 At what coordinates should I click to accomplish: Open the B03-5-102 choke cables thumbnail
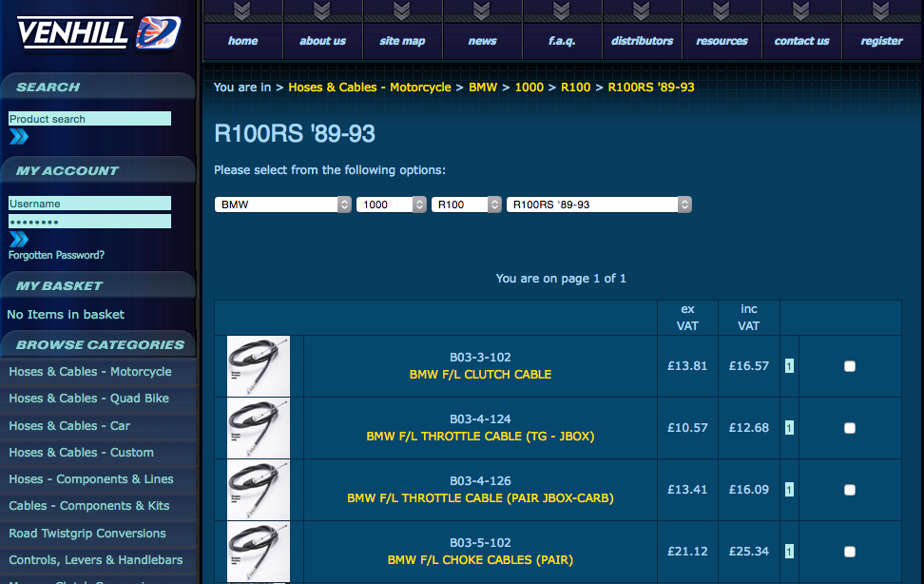(259, 553)
